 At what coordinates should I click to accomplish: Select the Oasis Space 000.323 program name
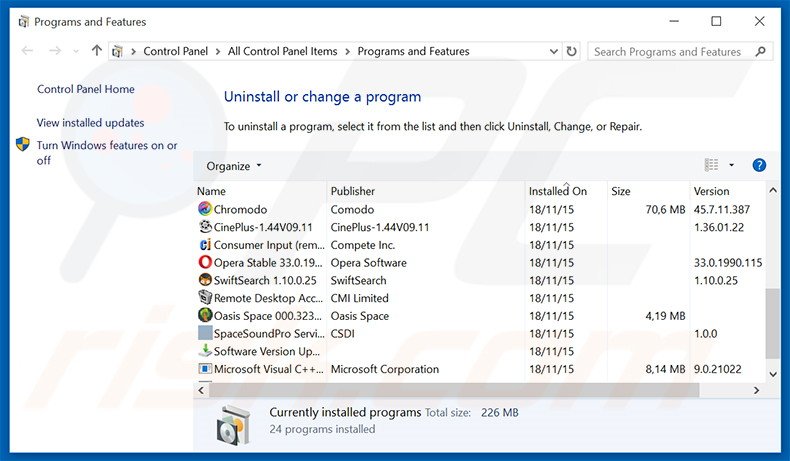[x=268, y=316]
